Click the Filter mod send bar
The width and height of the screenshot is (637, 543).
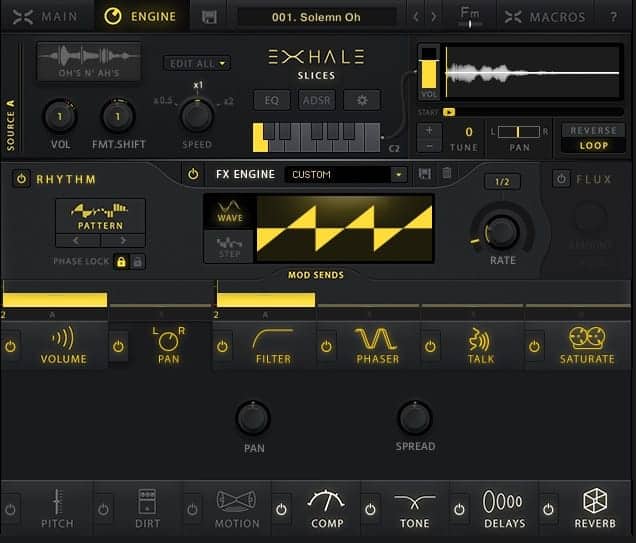266,299
